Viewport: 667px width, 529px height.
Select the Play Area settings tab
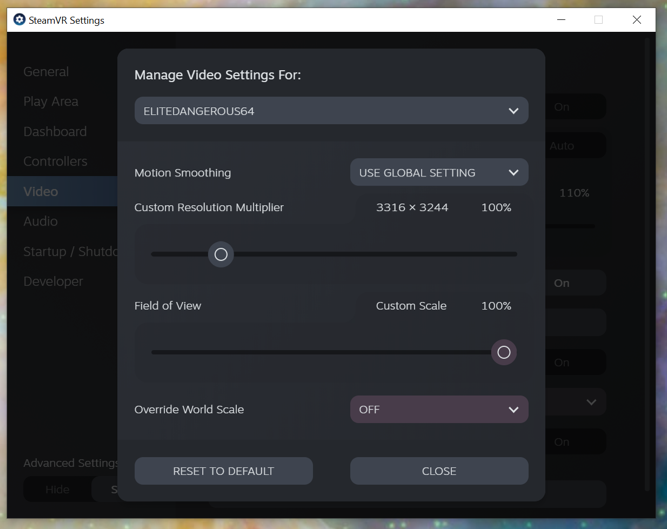point(51,101)
